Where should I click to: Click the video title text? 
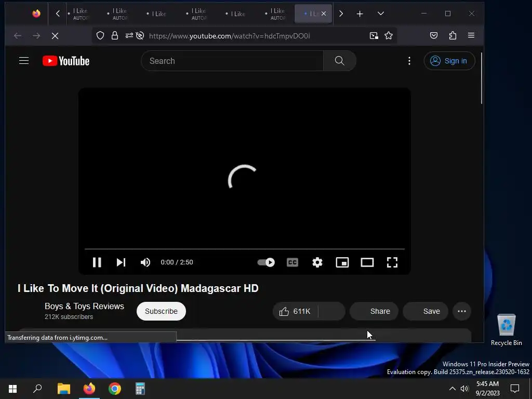pyautogui.click(x=138, y=288)
